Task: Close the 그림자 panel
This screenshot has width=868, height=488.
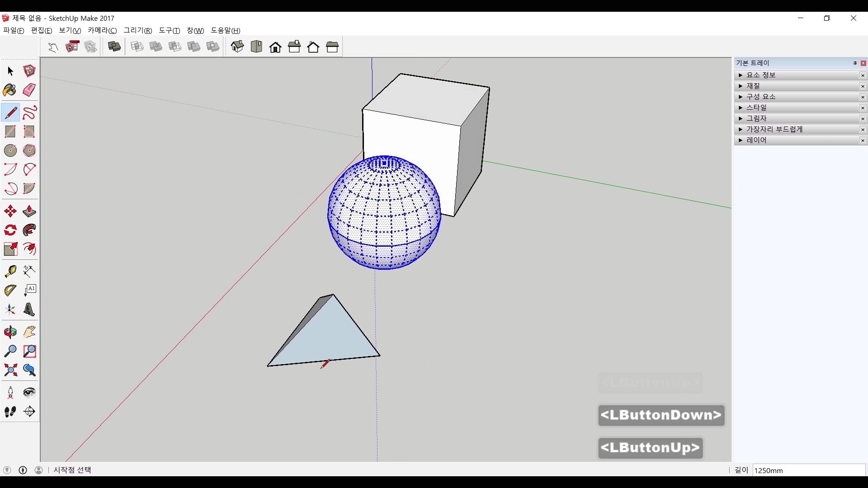Action: pos(863,119)
